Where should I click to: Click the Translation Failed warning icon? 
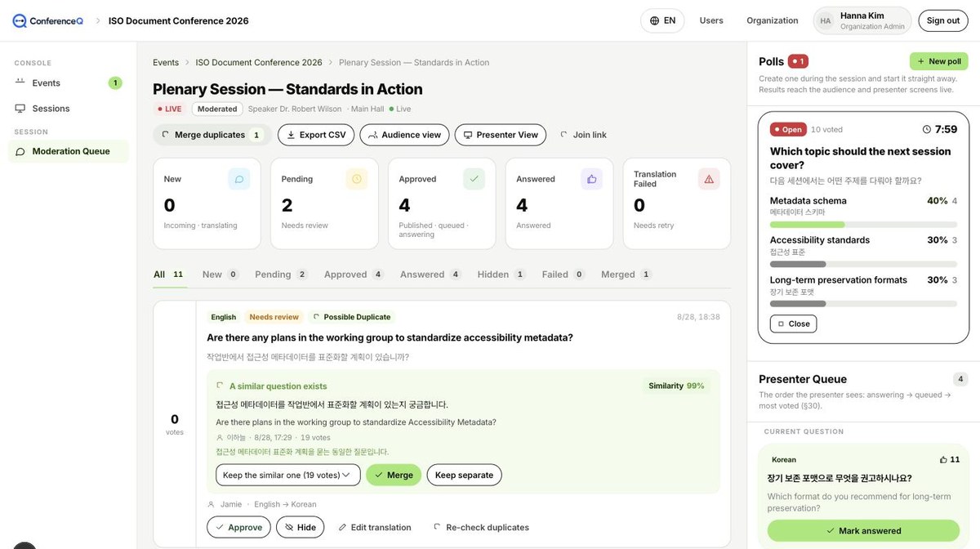[x=709, y=179]
